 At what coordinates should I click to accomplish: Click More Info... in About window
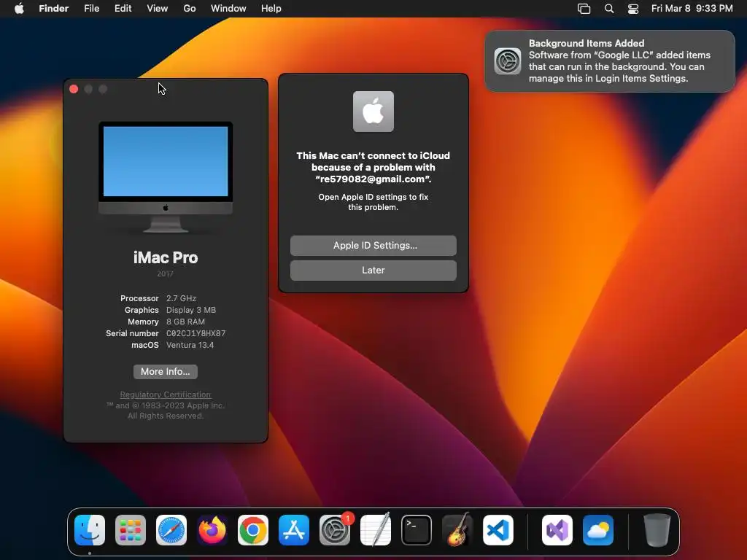click(166, 371)
